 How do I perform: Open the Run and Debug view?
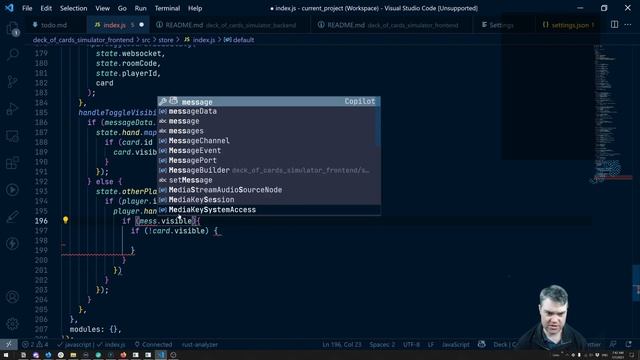(13, 109)
